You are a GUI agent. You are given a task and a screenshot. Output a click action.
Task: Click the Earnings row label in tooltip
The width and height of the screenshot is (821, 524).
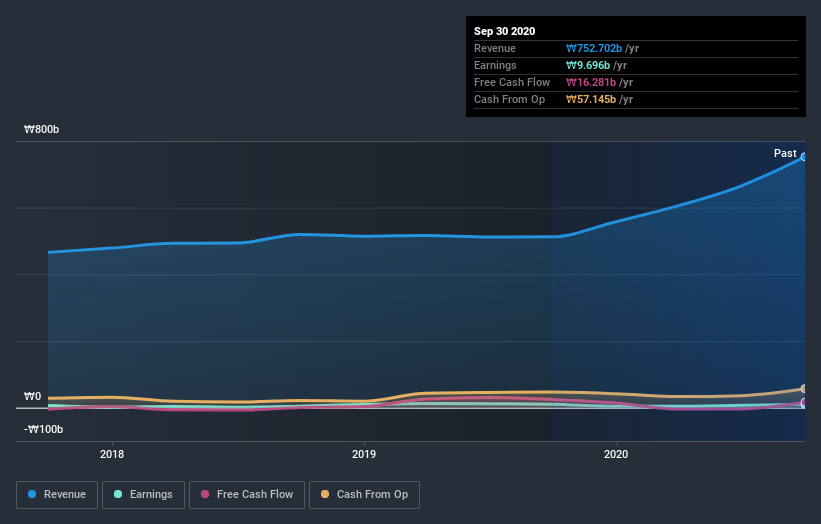click(x=495, y=65)
